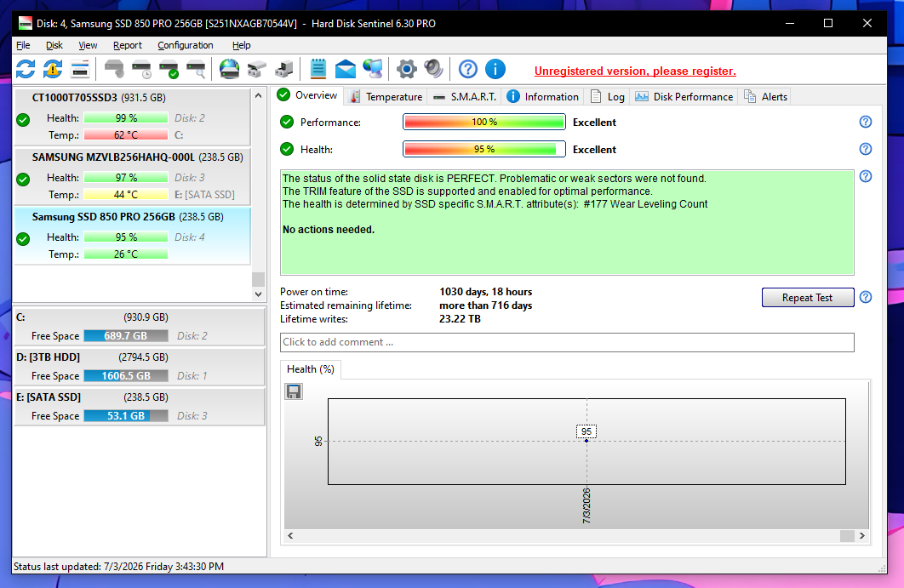Viewport: 904px width, 588px height.
Task: Click help icon next to Health bar
Action: (866, 149)
